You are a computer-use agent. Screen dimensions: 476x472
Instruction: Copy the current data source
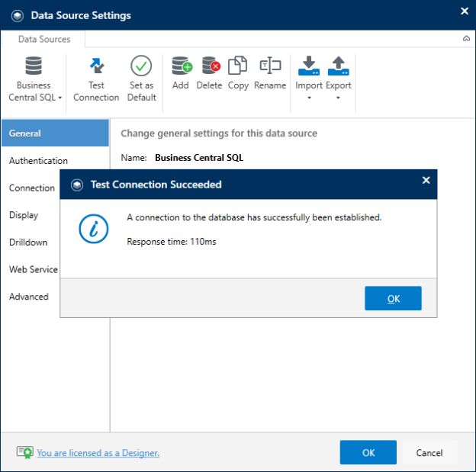tap(238, 73)
